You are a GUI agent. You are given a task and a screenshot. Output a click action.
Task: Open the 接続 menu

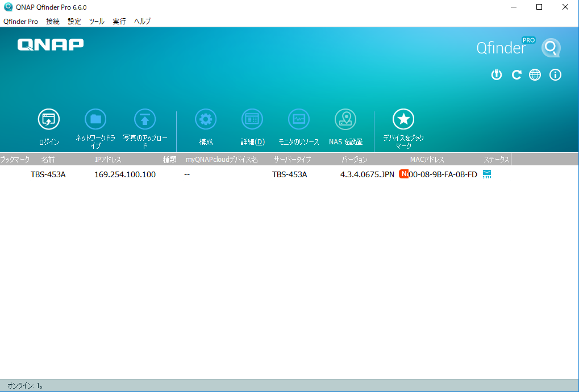click(53, 22)
